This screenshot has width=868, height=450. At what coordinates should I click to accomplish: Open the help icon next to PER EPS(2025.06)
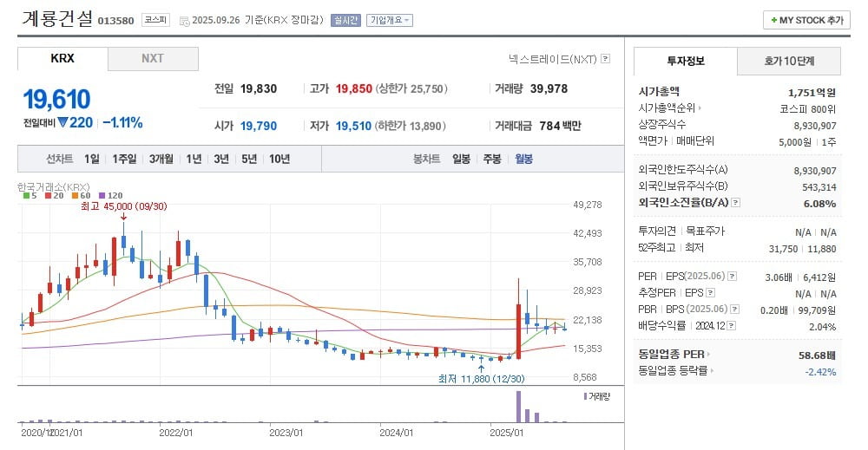coord(732,277)
